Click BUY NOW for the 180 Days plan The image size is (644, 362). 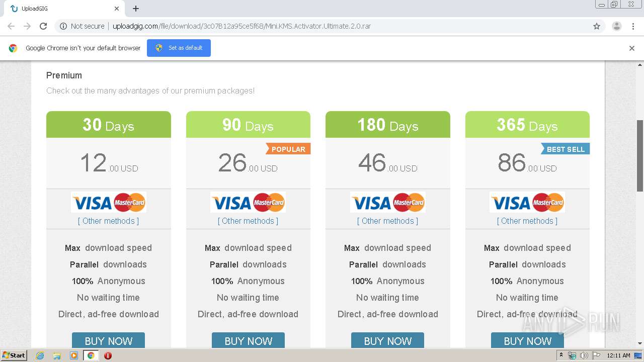coord(387,340)
